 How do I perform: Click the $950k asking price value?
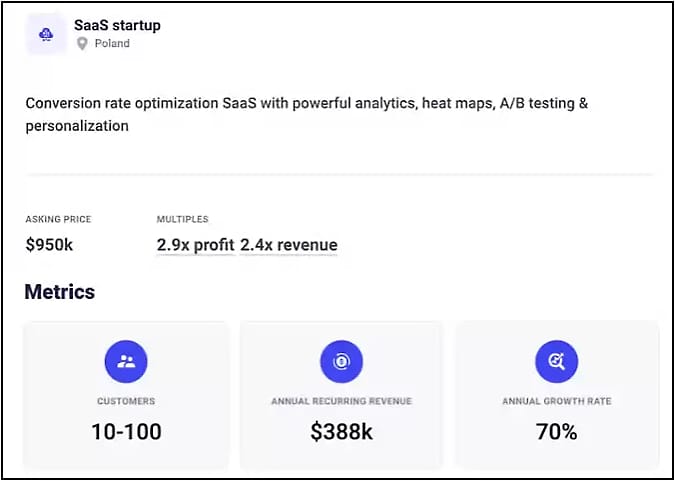(48, 245)
